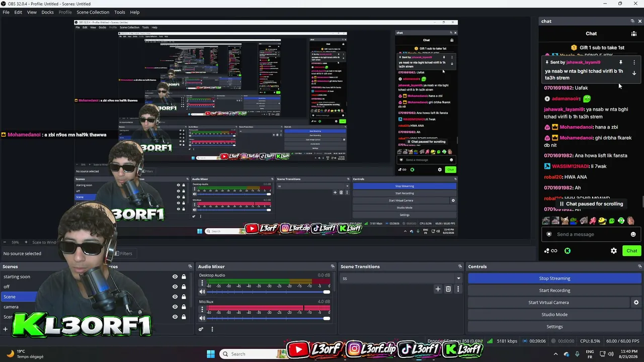Open the scene transition dropdown
The width and height of the screenshot is (644, 362).
pos(401,279)
